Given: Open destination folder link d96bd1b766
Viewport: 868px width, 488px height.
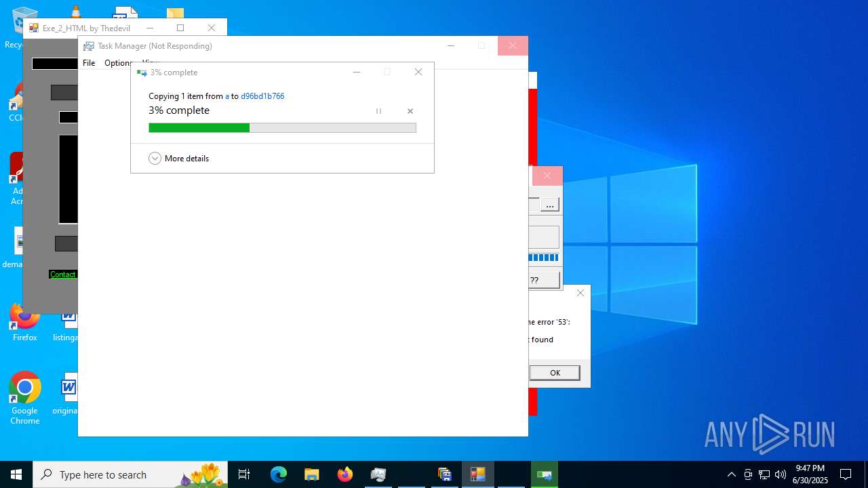Looking at the screenshot, I should click(262, 96).
